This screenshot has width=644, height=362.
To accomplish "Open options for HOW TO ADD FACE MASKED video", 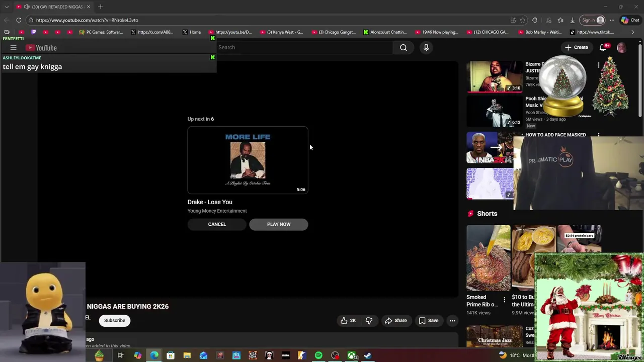I will click(598, 135).
